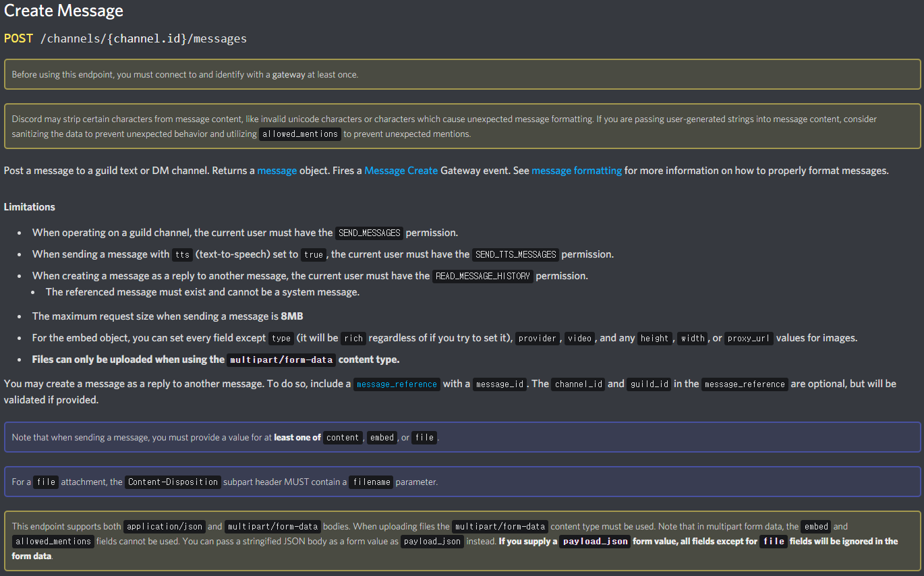
Task: Click the file code in 'For a file attachment'
Action: tap(46, 482)
